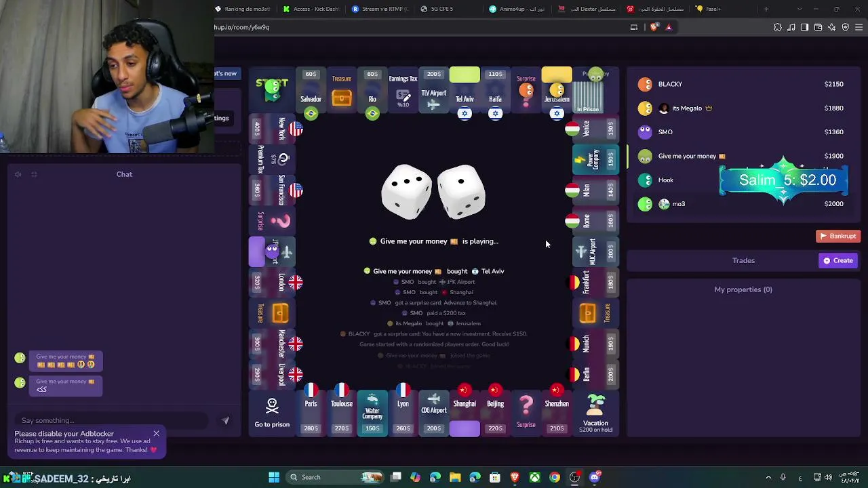Click the left dice
This screenshot has width=868, height=488.
(x=407, y=192)
